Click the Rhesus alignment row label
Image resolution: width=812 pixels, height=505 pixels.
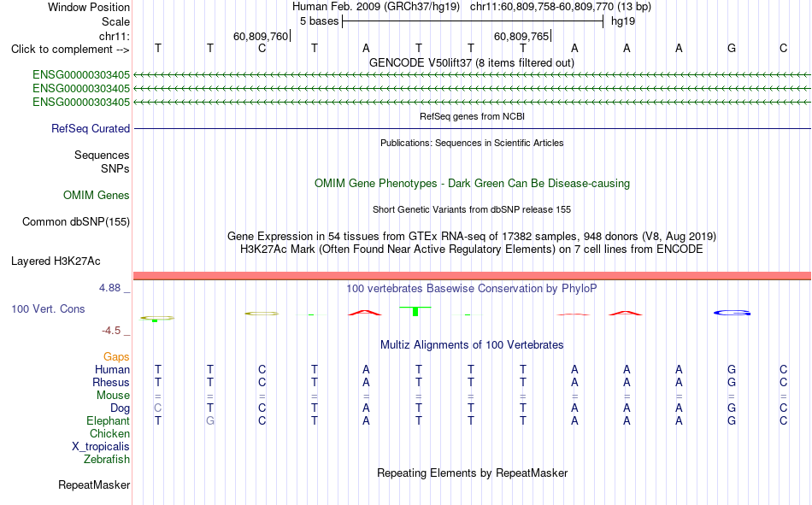pos(111,382)
